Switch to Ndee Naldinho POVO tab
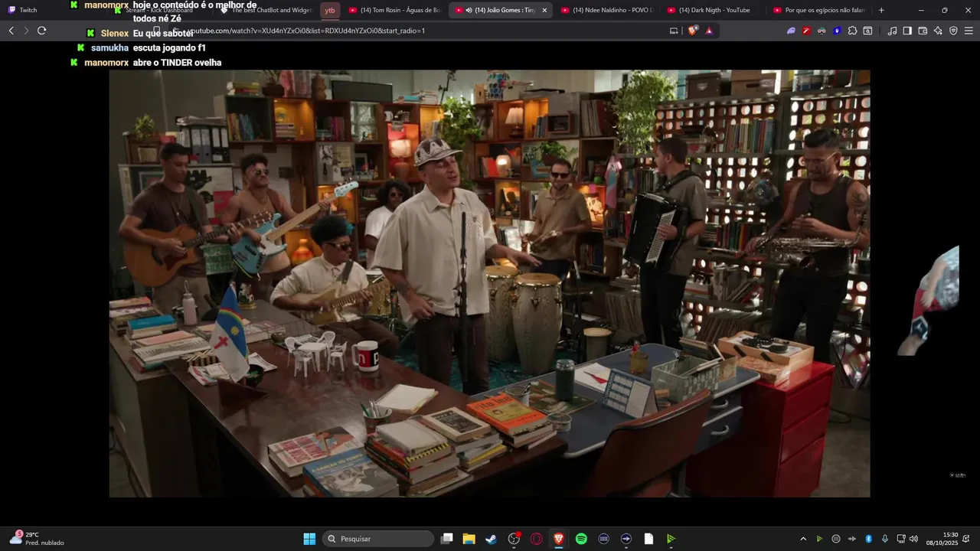The width and height of the screenshot is (980, 551). click(x=607, y=10)
